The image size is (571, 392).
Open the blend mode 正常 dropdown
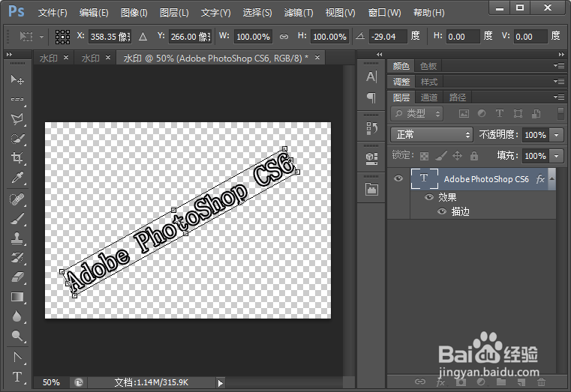pos(431,135)
